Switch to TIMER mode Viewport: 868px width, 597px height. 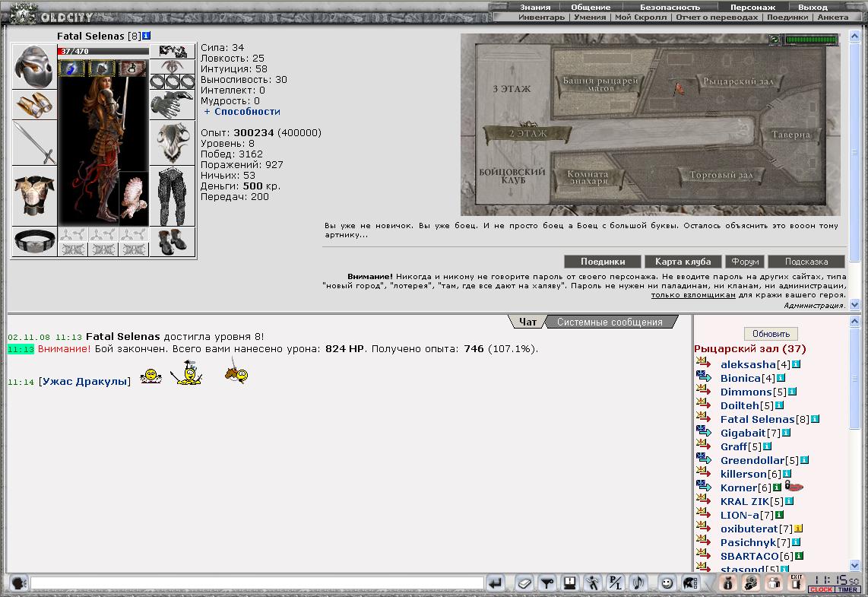[848, 589]
